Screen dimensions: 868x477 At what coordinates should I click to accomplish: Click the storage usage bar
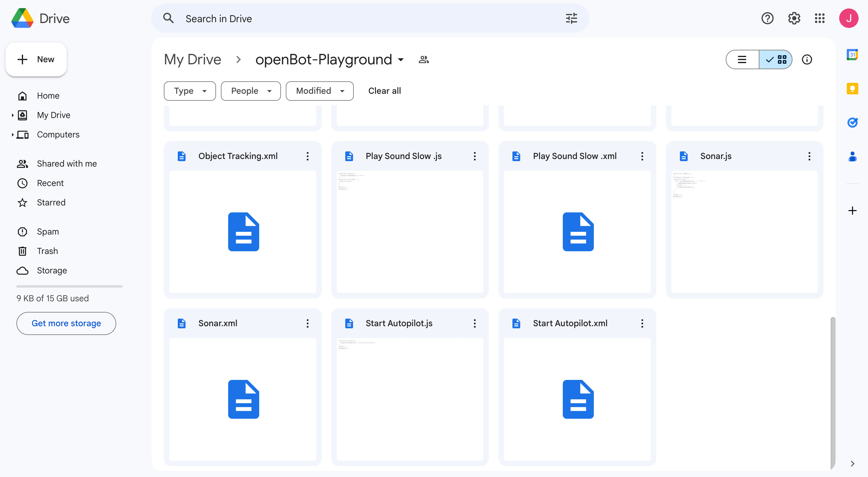click(69, 286)
